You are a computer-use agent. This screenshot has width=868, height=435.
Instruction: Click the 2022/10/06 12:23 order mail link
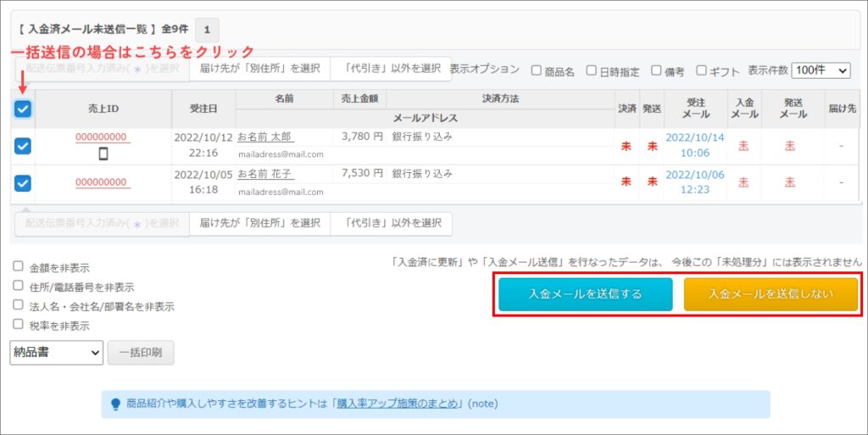tap(694, 181)
